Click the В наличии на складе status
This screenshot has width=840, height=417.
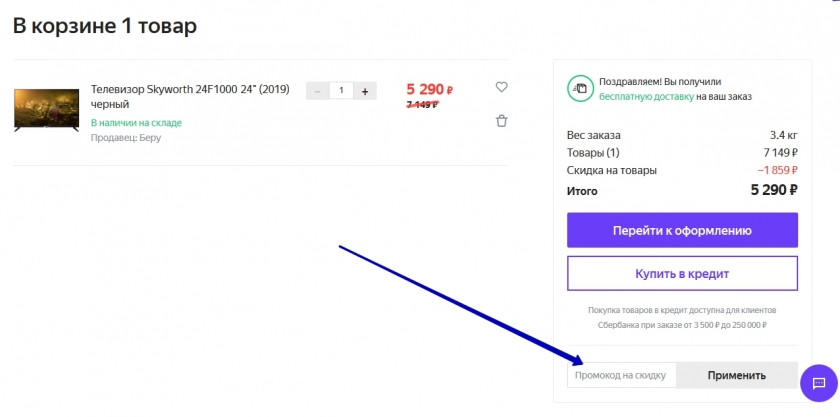136,123
